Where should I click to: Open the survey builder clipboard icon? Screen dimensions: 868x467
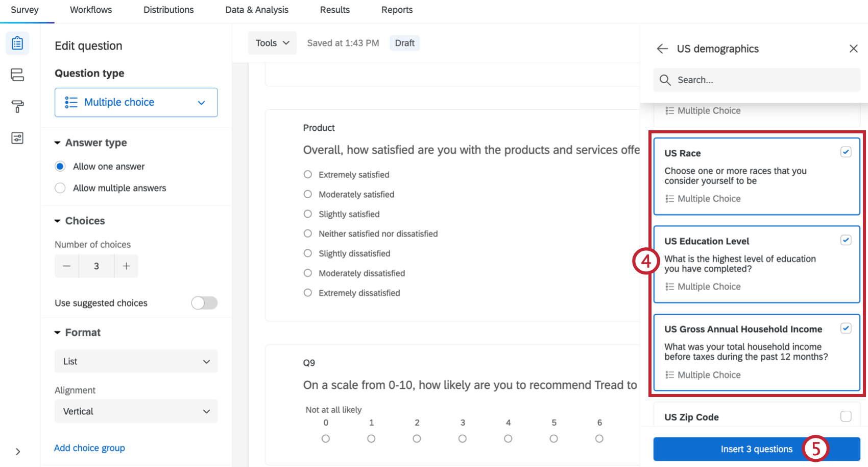[x=17, y=43]
